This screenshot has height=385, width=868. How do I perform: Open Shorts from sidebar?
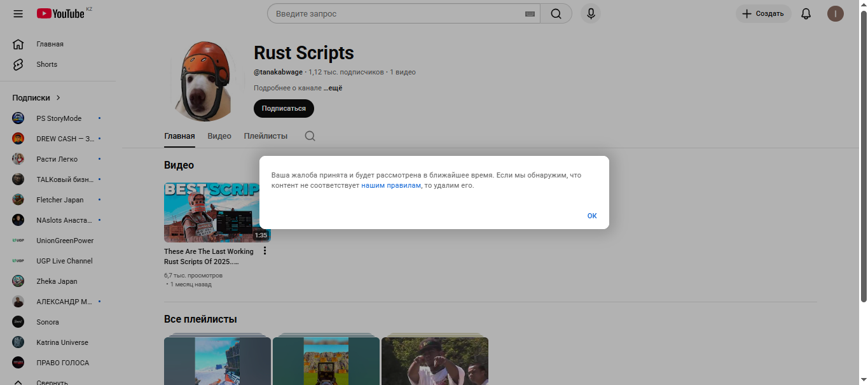pyautogui.click(x=46, y=64)
